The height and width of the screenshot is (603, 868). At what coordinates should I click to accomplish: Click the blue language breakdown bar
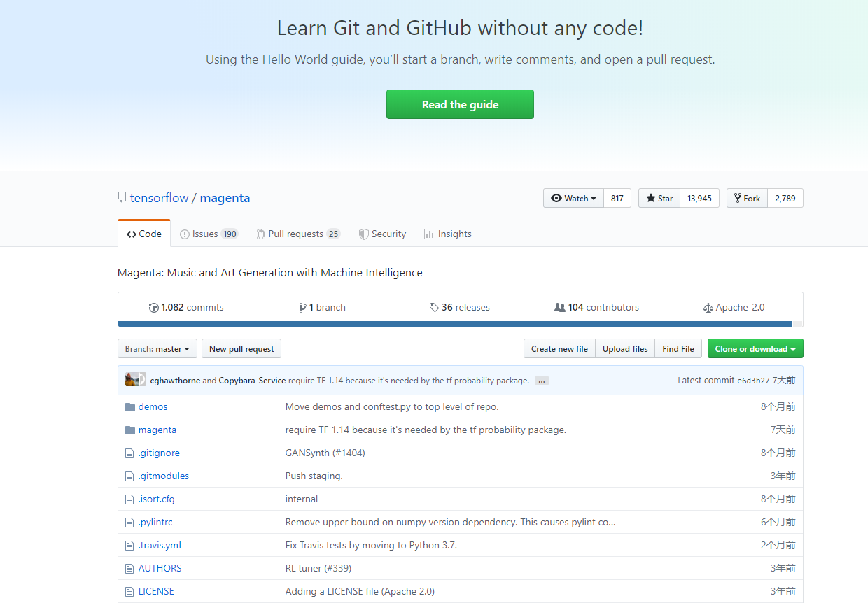pos(455,324)
